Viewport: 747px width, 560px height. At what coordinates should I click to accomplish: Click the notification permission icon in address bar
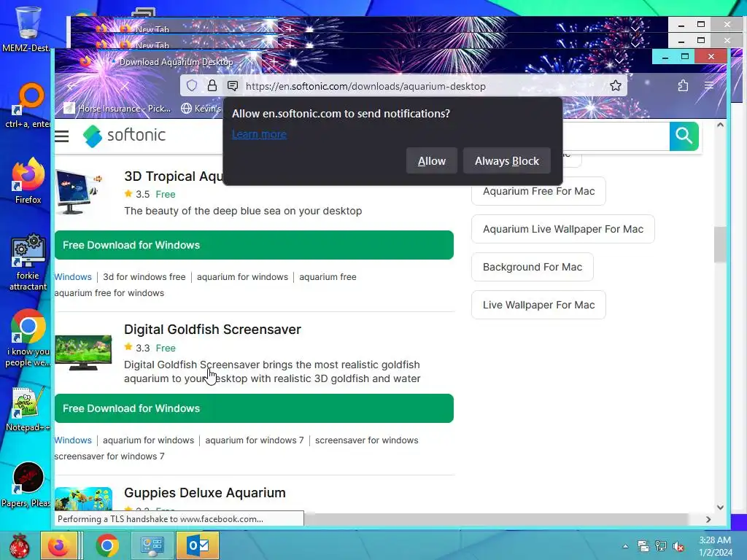tap(233, 86)
